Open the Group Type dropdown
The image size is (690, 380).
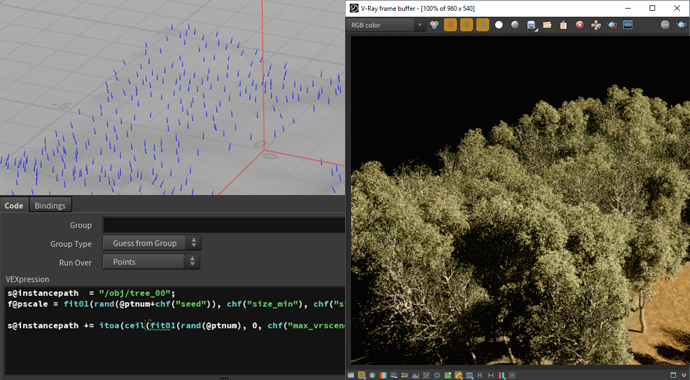(x=152, y=243)
